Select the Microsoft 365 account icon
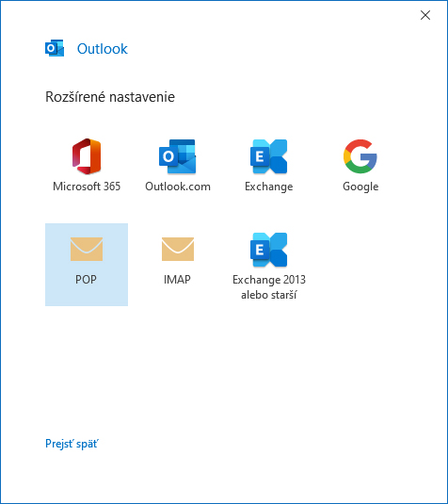 coord(87,156)
